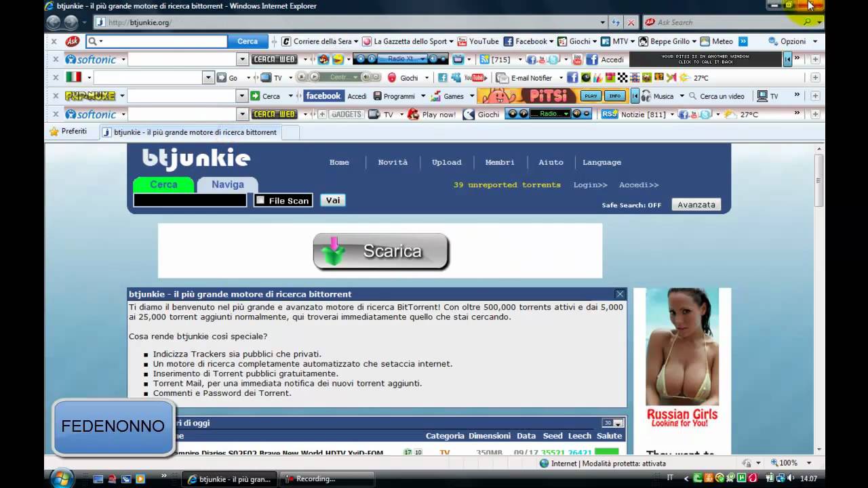Close the btjunkie welcome panel
This screenshot has height=488, width=868.
tap(620, 294)
